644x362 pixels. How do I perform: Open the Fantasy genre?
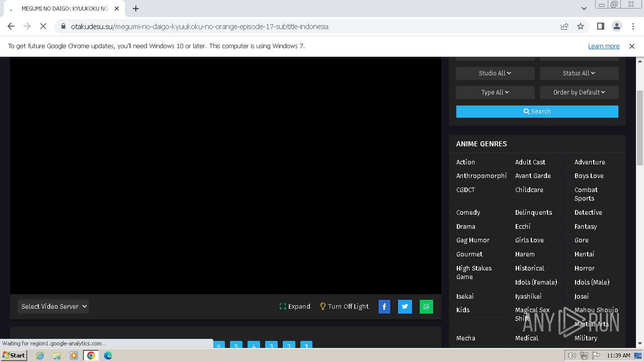point(586,226)
